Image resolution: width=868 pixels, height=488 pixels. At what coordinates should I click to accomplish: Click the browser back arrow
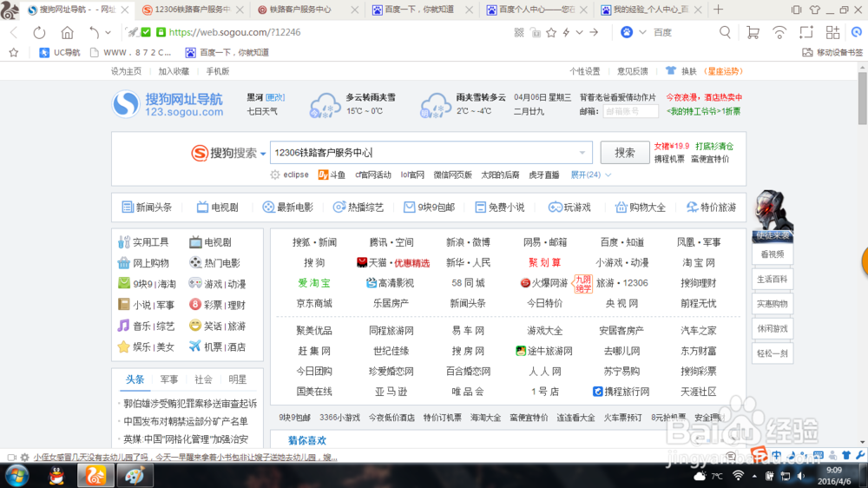(15, 33)
